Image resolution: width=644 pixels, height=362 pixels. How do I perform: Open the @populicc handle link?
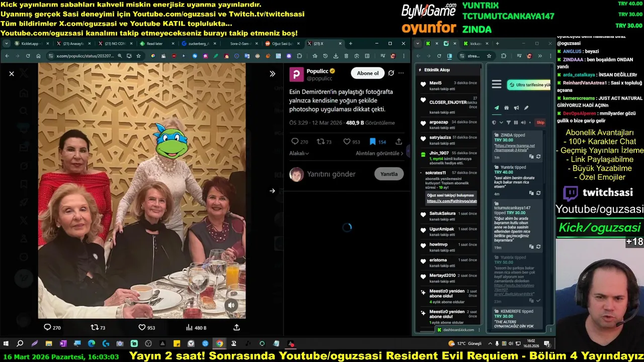click(319, 78)
